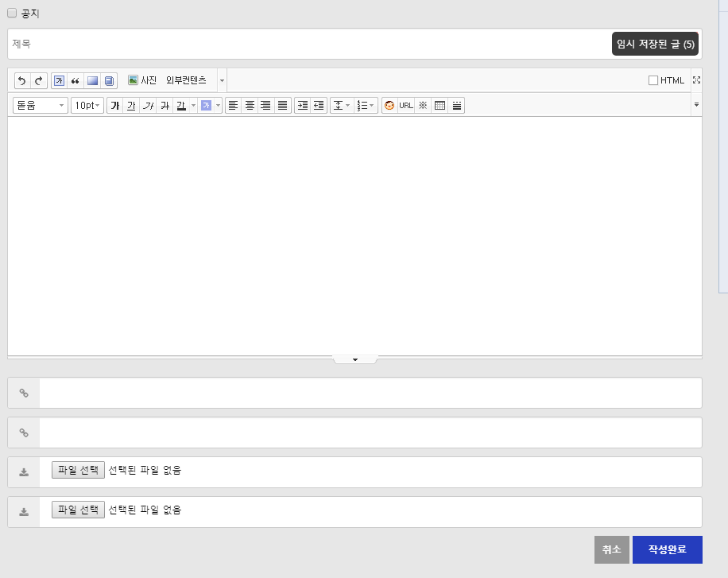Open the text background color picker

pyautogui.click(x=207, y=106)
